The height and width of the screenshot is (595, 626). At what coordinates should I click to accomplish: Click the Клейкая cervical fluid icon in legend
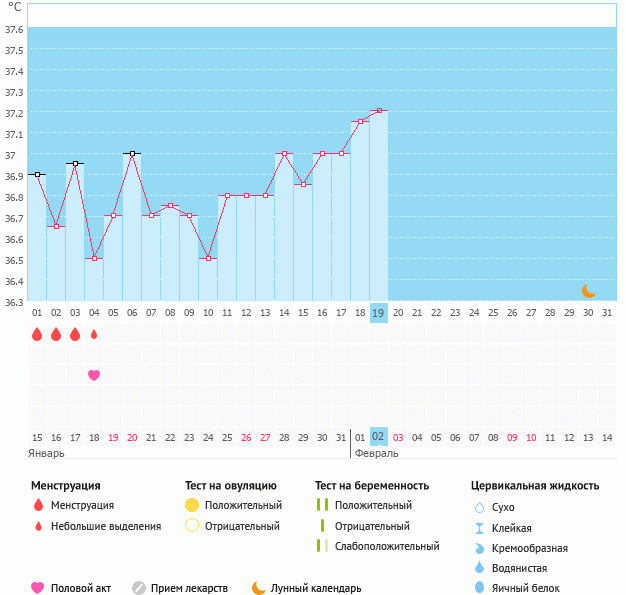[478, 528]
